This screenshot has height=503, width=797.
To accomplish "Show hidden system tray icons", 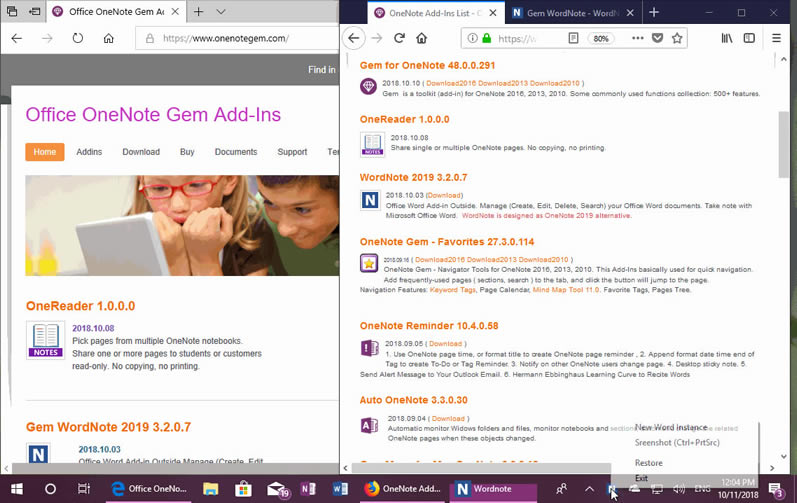I will point(589,489).
